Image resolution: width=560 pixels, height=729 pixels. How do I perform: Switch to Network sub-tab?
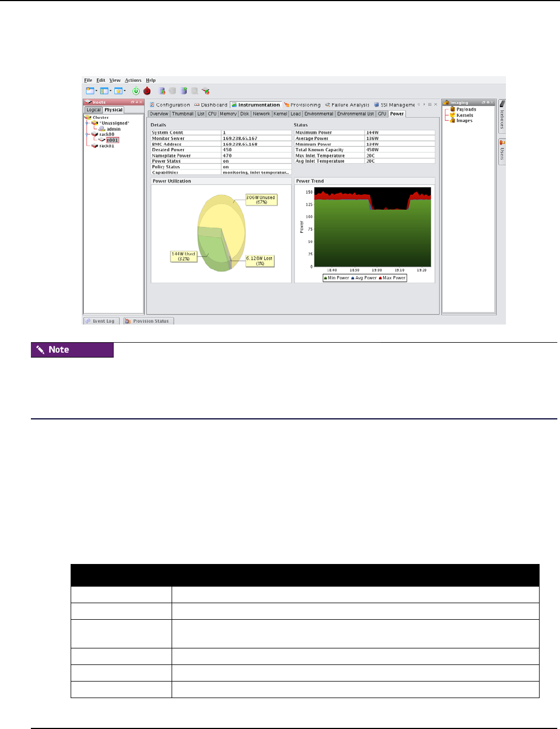pyautogui.click(x=262, y=114)
